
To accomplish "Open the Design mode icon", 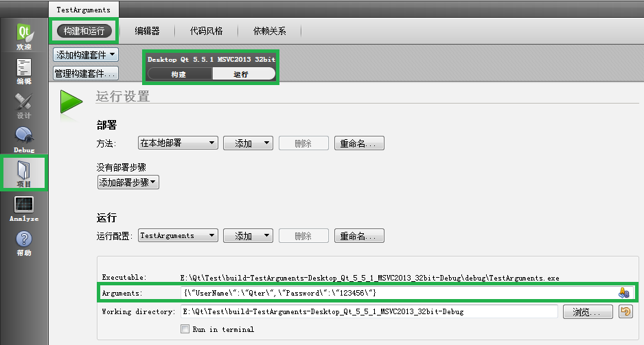I will [24, 106].
